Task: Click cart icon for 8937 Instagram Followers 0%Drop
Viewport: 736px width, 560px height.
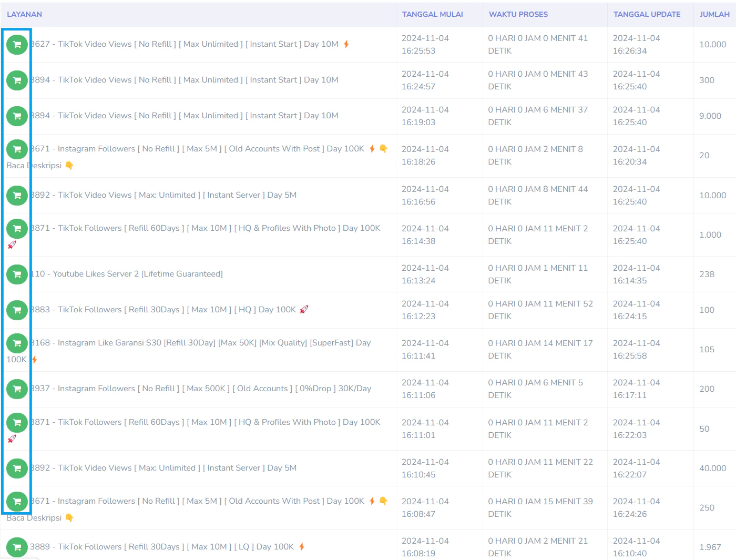Action: (x=17, y=389)
